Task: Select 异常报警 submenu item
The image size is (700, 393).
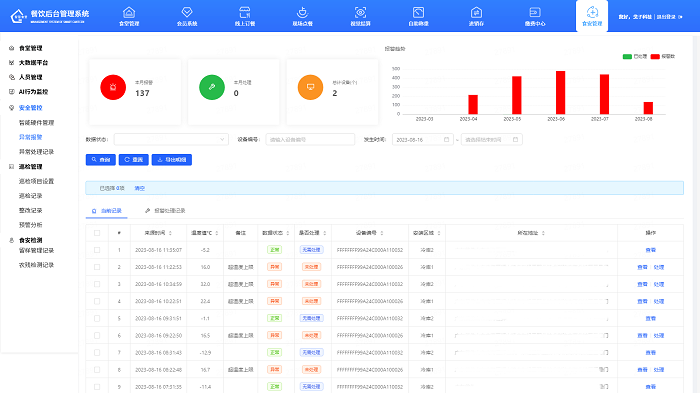Action: [30, 137]
